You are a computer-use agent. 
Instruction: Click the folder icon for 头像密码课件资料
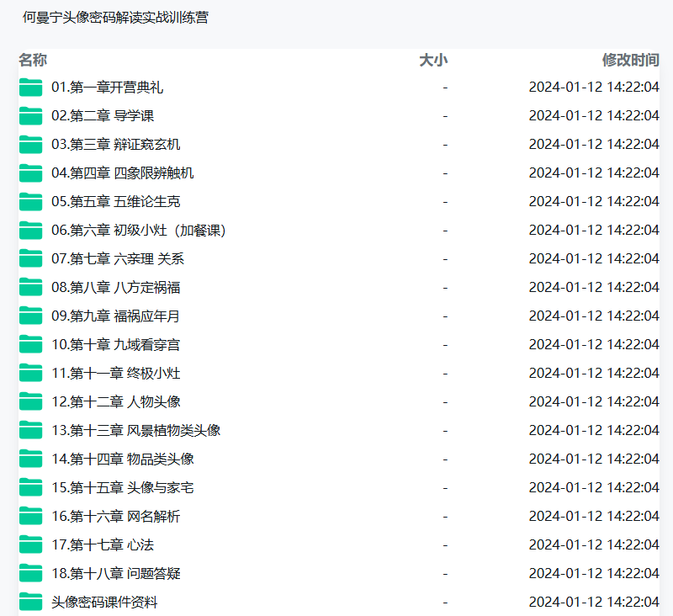(30, 602)
